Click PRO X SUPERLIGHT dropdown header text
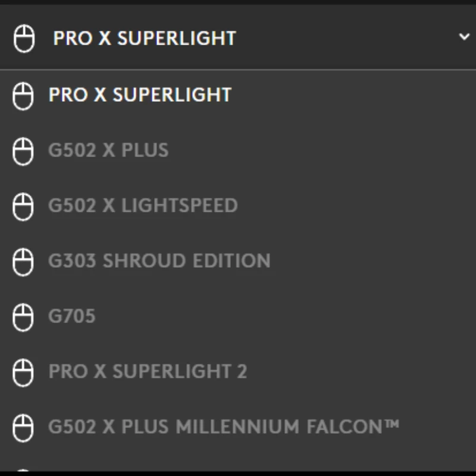 (x=145, y=38)
